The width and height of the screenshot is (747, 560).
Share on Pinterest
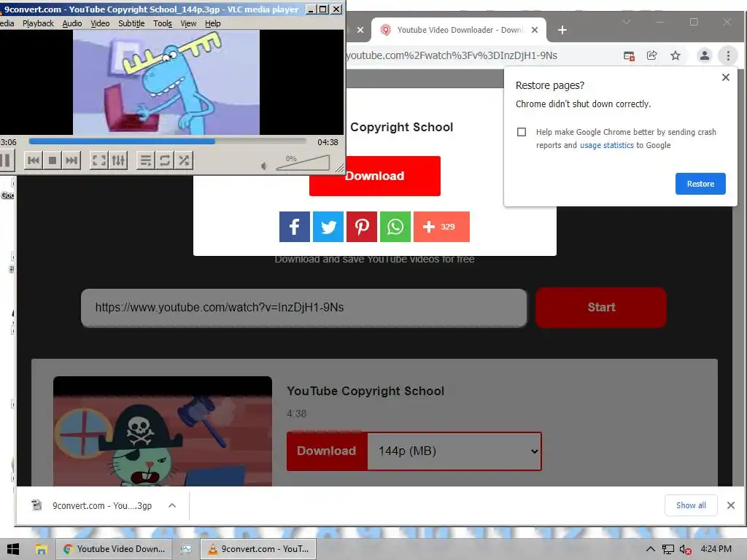pos(362,227)
